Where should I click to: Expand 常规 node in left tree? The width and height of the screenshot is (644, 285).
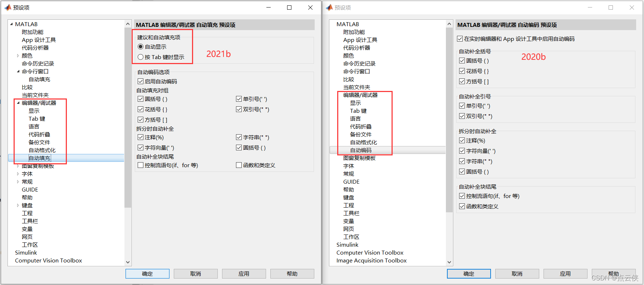tap(18, 182)
